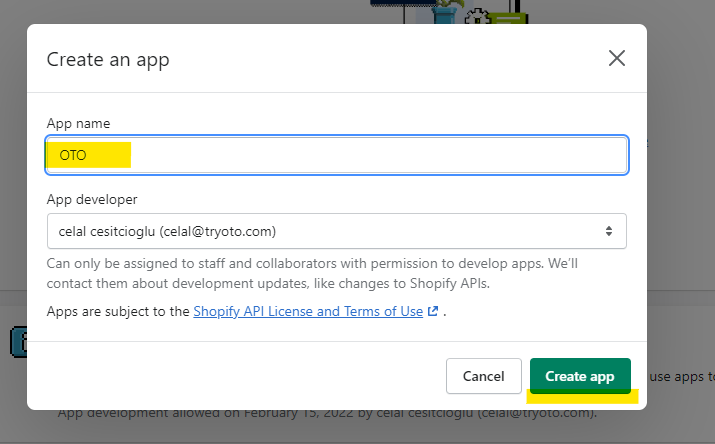Open Shopify API License and Terms link
The image size is (715, 444).
click(308, 311)
